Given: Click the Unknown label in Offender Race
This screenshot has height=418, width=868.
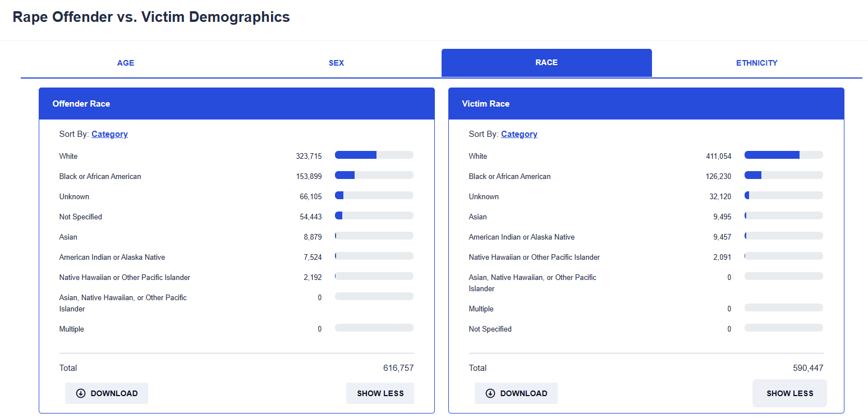Looking at the screenshot, I should click(x=74, y=196).
